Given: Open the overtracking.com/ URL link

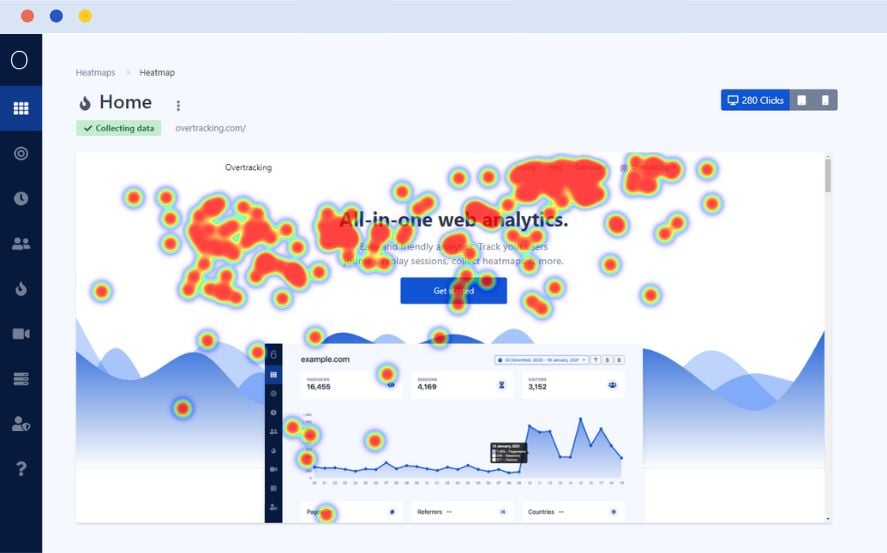Looking at the screenshot, I should pos(210,128).
